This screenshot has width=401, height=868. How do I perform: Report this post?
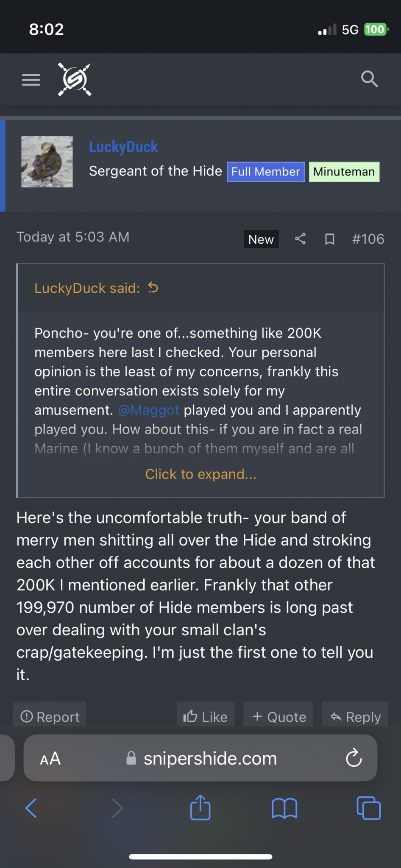pos(50,716)
